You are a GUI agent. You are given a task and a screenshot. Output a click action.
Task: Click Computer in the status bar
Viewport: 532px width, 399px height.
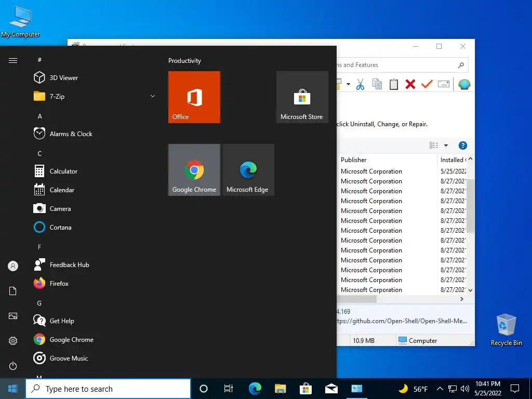[x=417, y=340]
